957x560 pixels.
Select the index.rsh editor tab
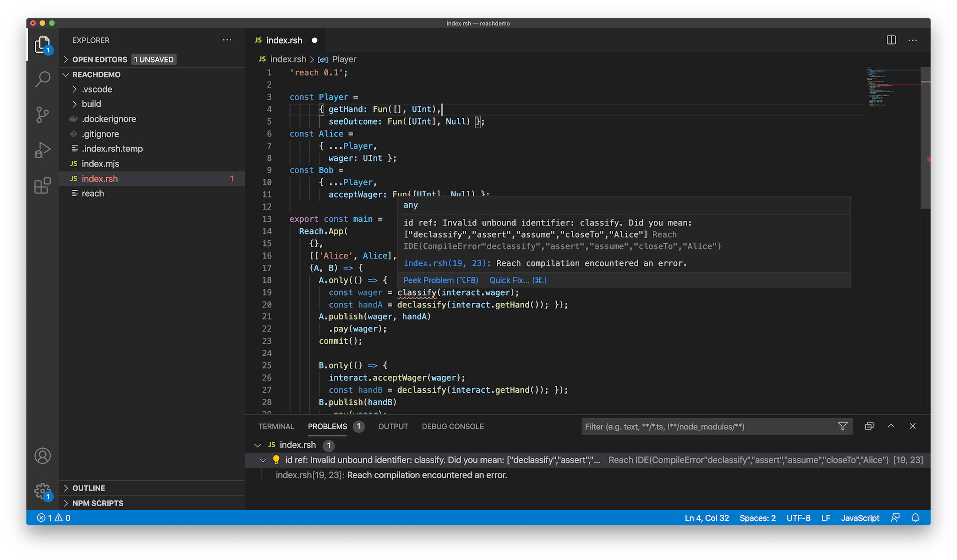(285, 41)
